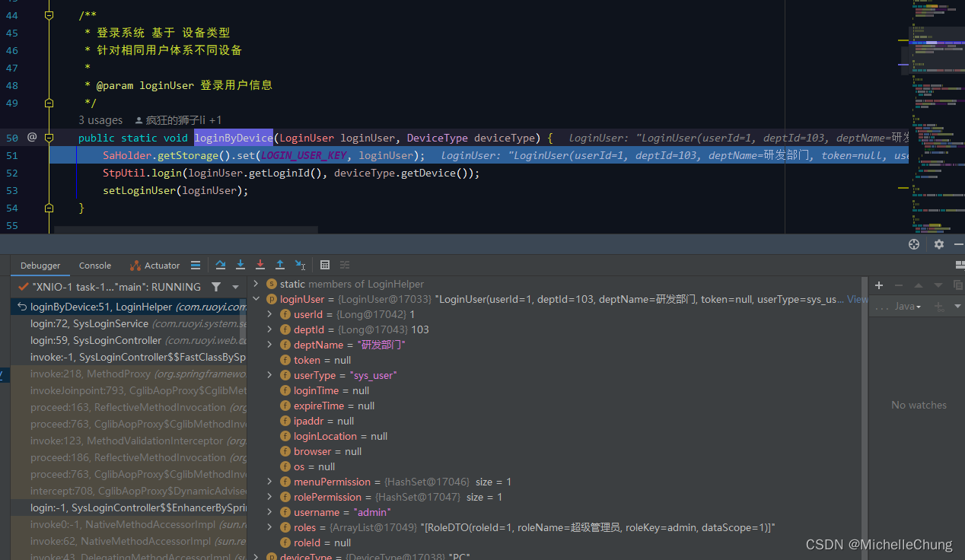This screenshot has width=965, height=560.
Task: Click the duplicate watch copy icon
Action: click(958, 285)
